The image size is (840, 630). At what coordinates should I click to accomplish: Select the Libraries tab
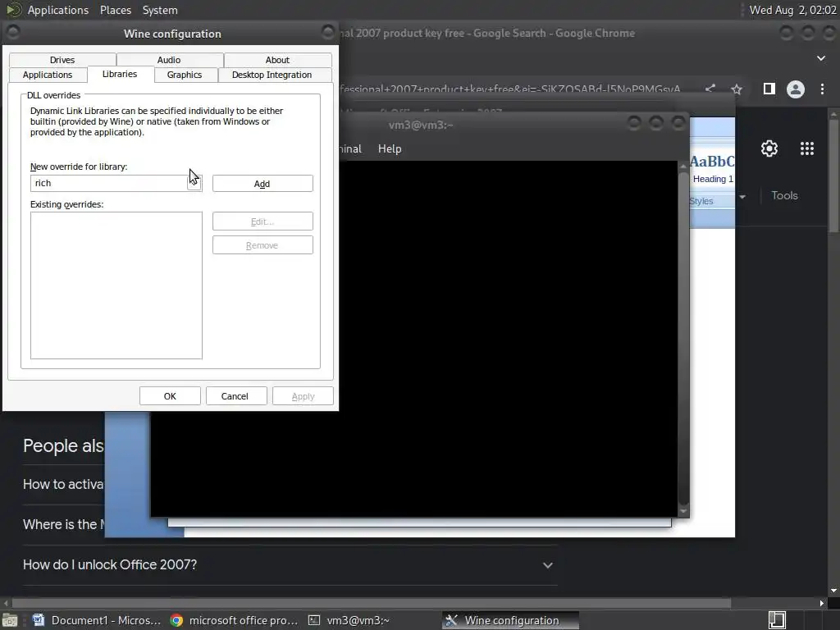click(x=120, y=74)
